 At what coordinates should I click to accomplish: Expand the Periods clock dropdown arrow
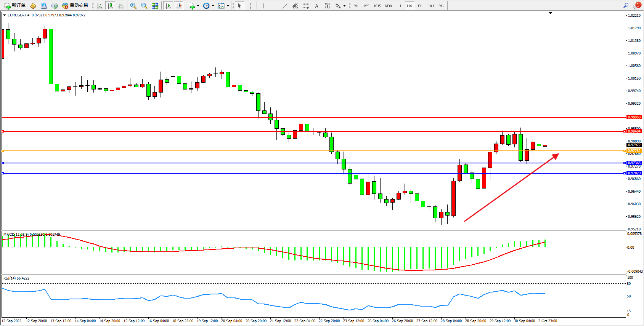click(213, 6)
